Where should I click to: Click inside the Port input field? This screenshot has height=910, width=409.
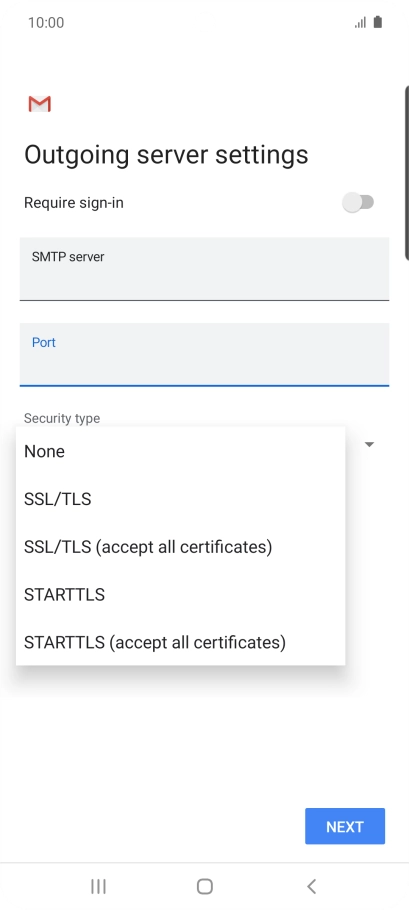[204, 354]
